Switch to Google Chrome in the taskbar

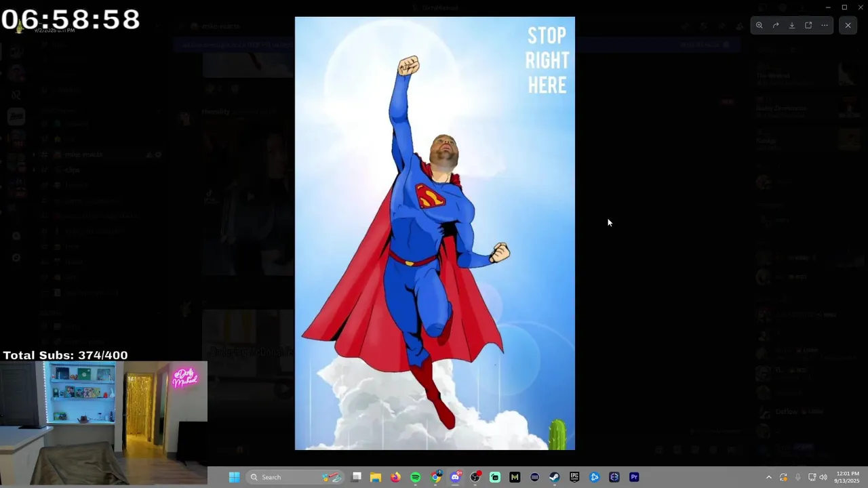435,477
